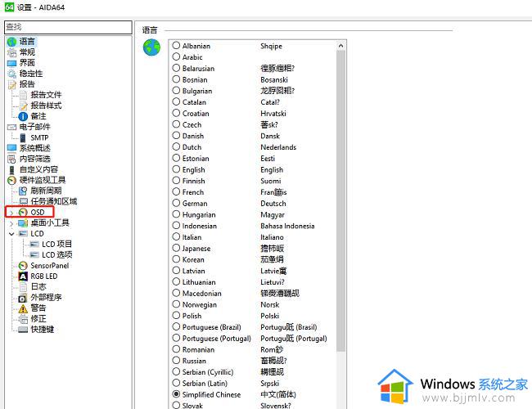This screenshot has height=409, width=532.
Task: Click the 'Norsk' native name text
Action: [270, 304]
